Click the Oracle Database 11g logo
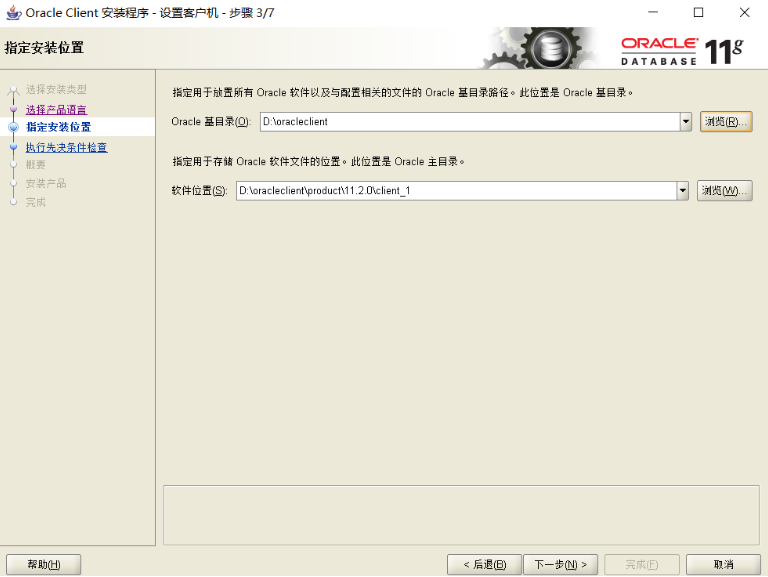Viewport: 768px width, 577px height. click(x=682, y=51)
